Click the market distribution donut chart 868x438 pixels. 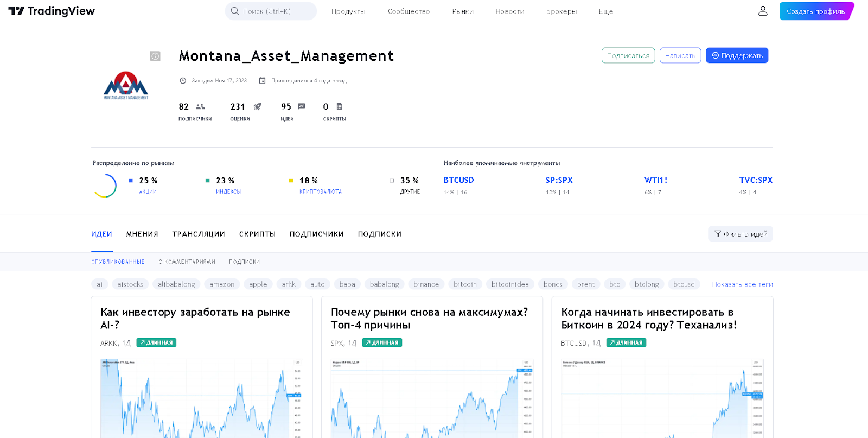(x=104, y=186)
